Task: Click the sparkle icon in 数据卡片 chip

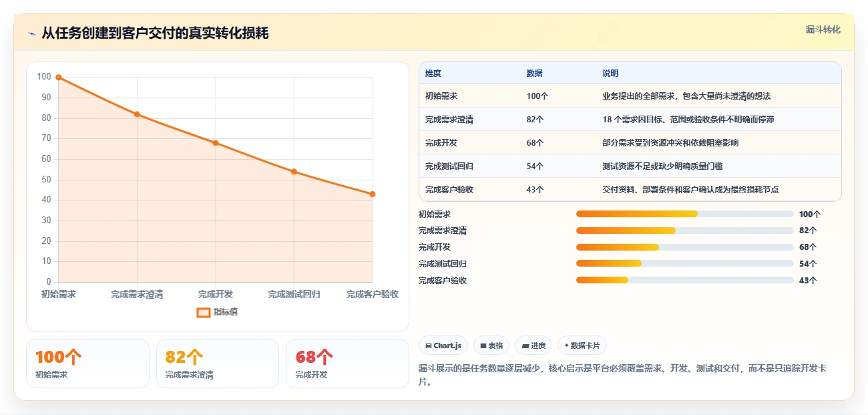Action: 566,345
